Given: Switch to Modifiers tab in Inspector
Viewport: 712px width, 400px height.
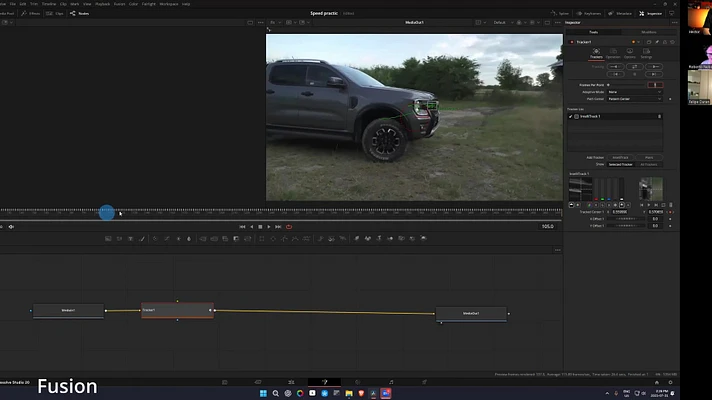Looking at the screenshot, I should tap(648, 32).
